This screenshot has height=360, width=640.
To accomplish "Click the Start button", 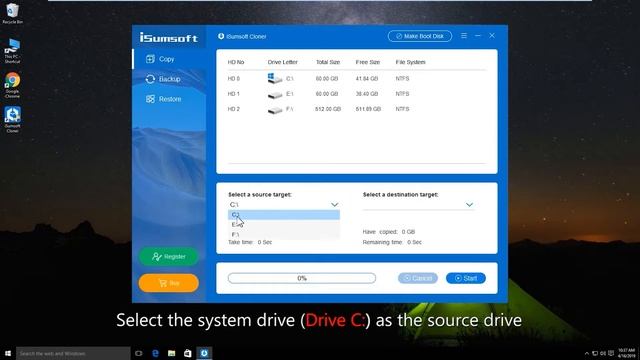I will click(466, 278).
